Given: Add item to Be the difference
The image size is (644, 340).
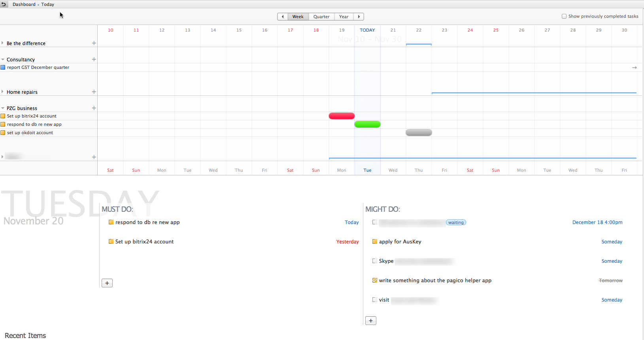Looking at the screenshot, I should (x=94, y=43).
